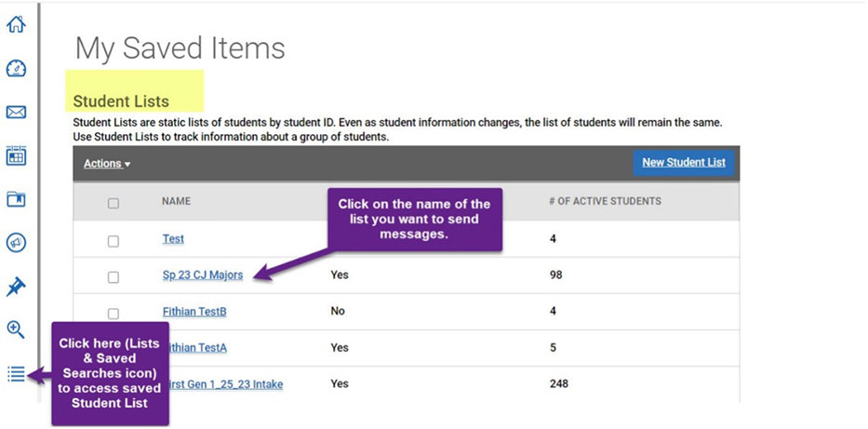868x429 pixels.
Task: Open the folder Cases icon
Action: (x=16, y=199)
